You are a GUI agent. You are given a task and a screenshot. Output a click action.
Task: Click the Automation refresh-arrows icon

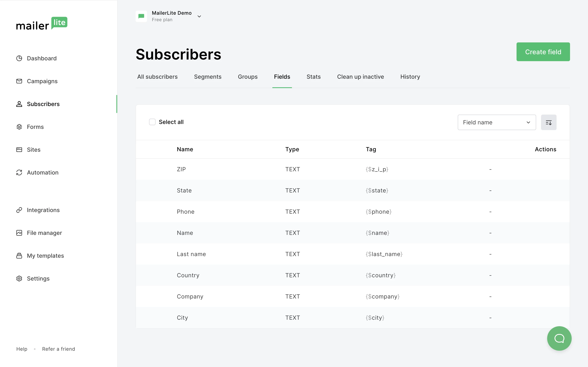tap(19, 172)
